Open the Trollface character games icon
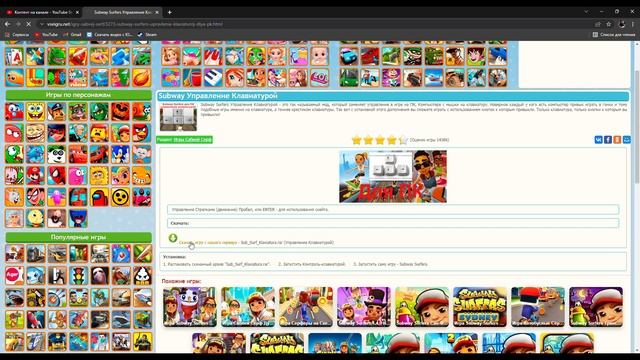The width and height of the screenshot is (640, 360). [36, 133]
